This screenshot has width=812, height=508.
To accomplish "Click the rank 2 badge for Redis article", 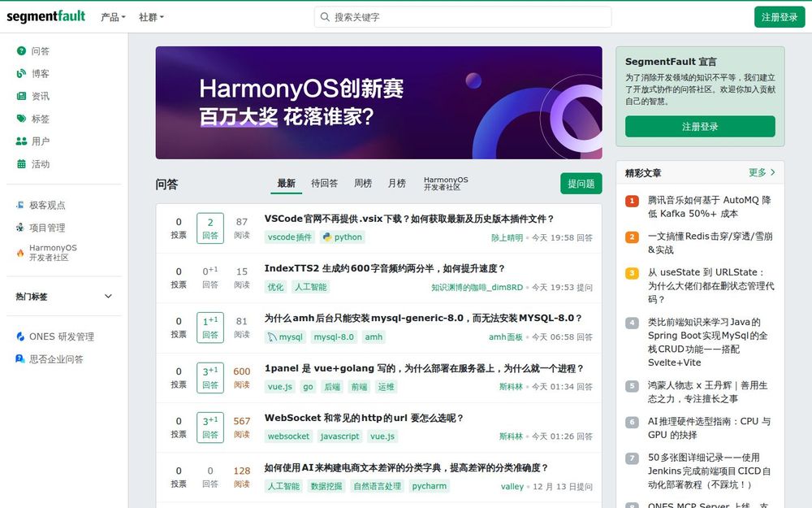I will (x=632, y=237).
